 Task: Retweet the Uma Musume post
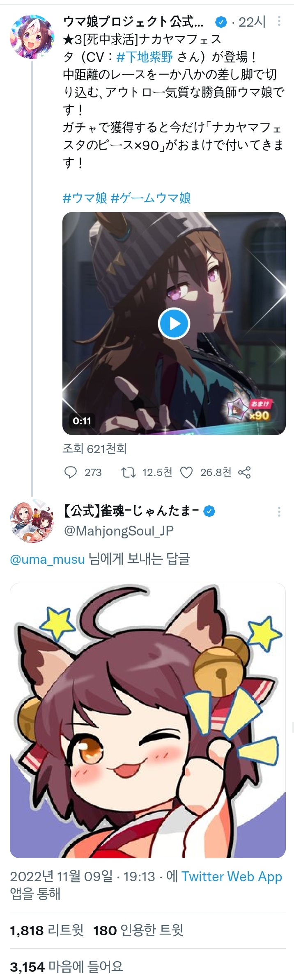click(x=129, y=472)
